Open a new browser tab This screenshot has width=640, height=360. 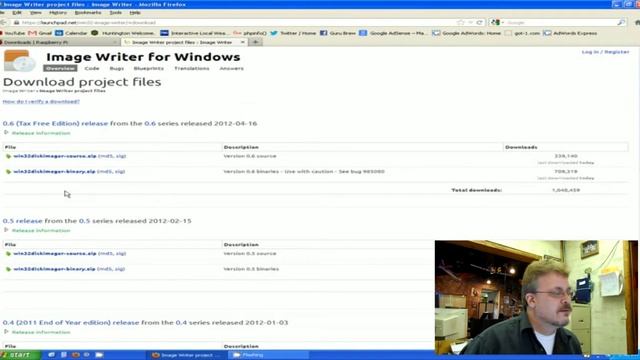256,42
